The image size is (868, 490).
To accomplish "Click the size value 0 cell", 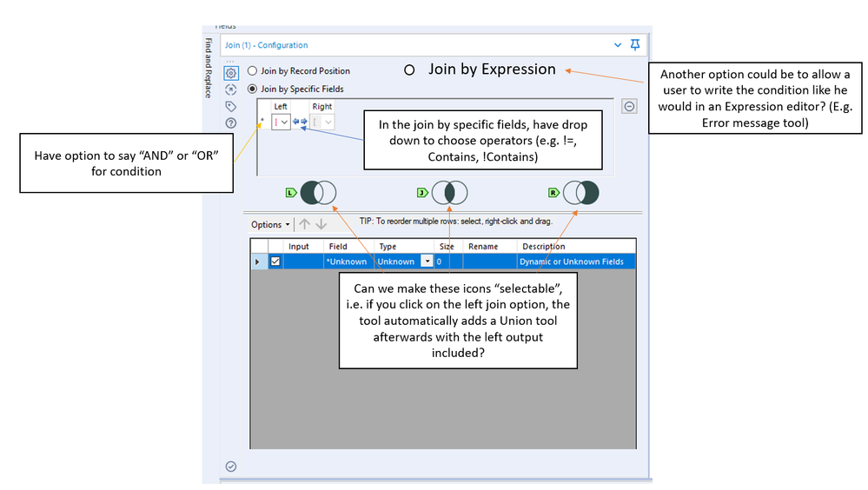I will (x=448, y=262).
